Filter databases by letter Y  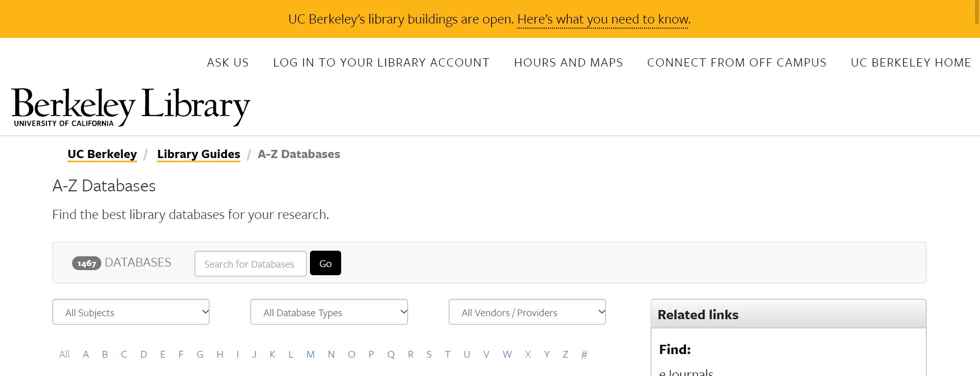pos(547,354)
